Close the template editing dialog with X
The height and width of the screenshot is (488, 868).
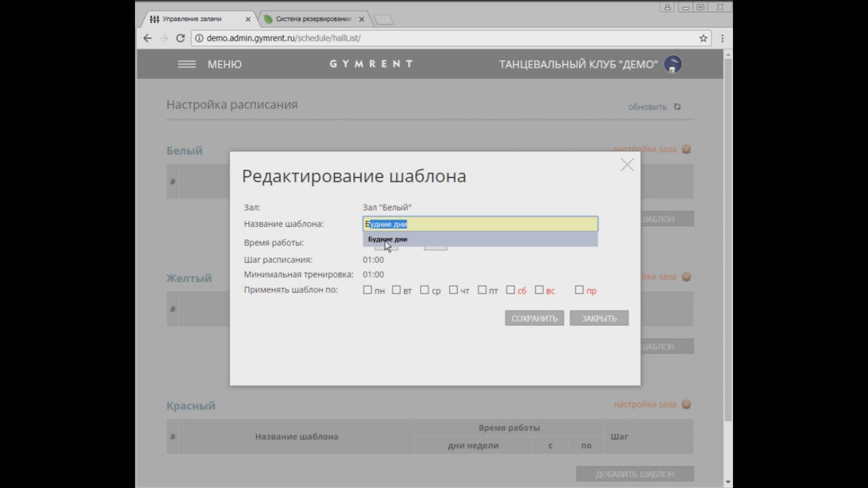[627, 165]
